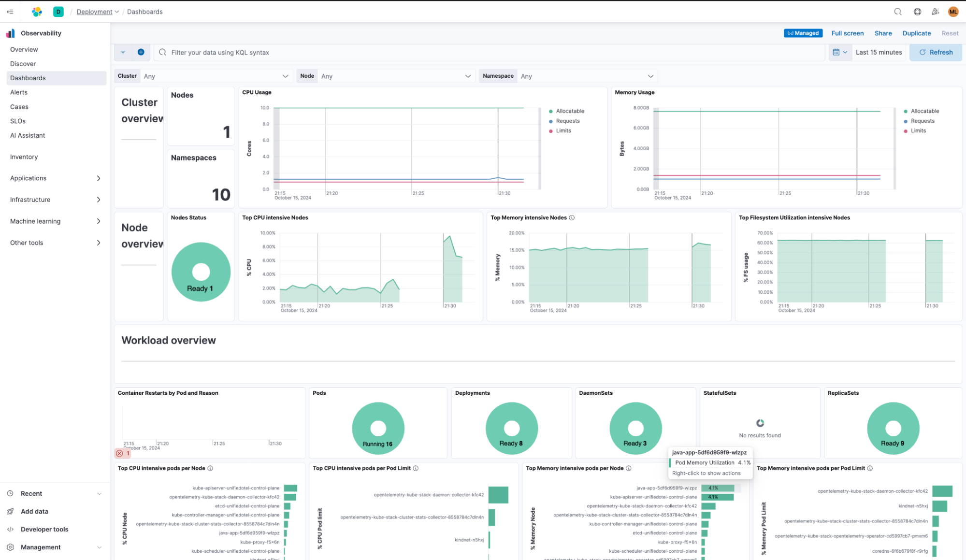This screenshot has width=966, height=560.
Task: Click info icon beside Top CPU intensive pods per Node
Action: tap(210, 468)
